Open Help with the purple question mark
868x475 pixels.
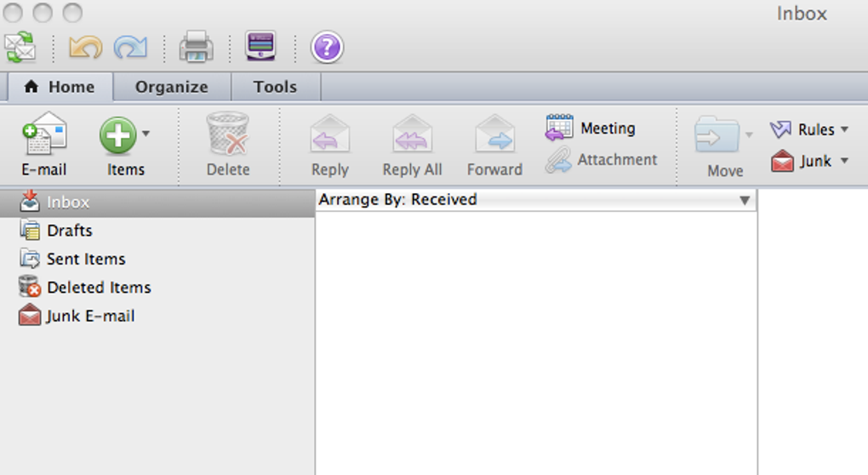pyautogui.click(x=327, y=47)
